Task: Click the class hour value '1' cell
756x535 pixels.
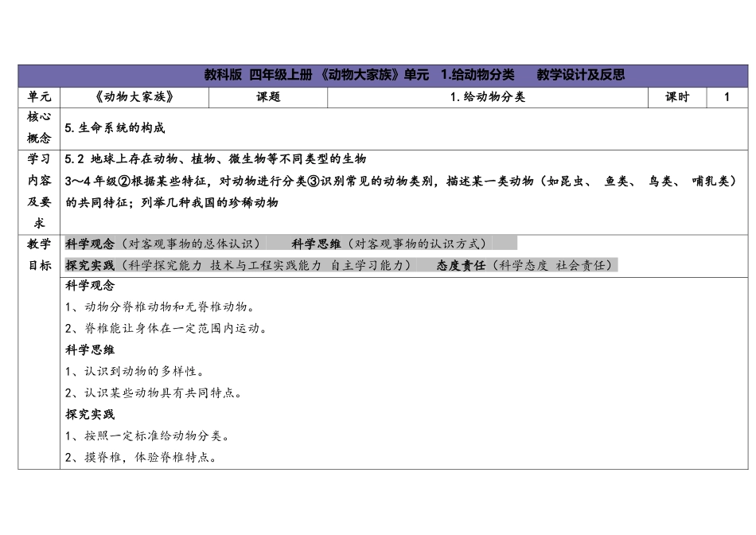Action: (x=727, y=97)
